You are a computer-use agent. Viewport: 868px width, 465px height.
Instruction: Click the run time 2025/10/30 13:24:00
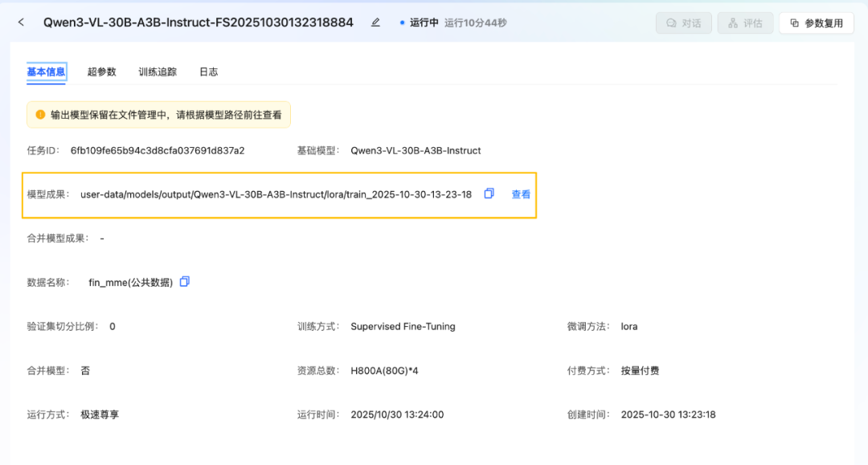397,414
